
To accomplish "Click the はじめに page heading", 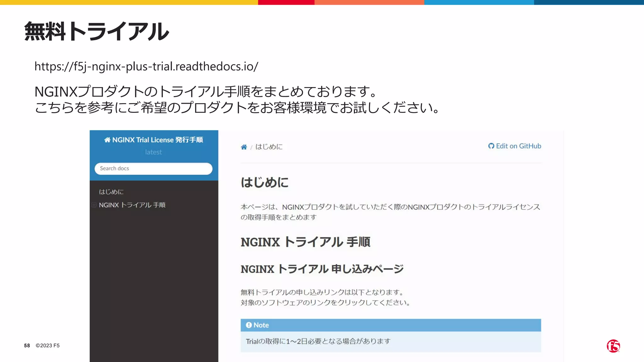I will [x=264, y=182].
